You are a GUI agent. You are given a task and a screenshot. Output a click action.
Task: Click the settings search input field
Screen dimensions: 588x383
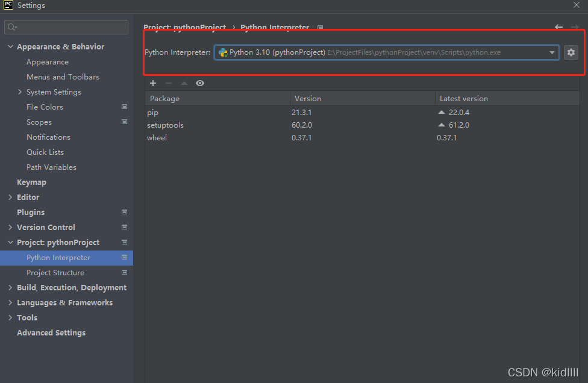point(66,27)
